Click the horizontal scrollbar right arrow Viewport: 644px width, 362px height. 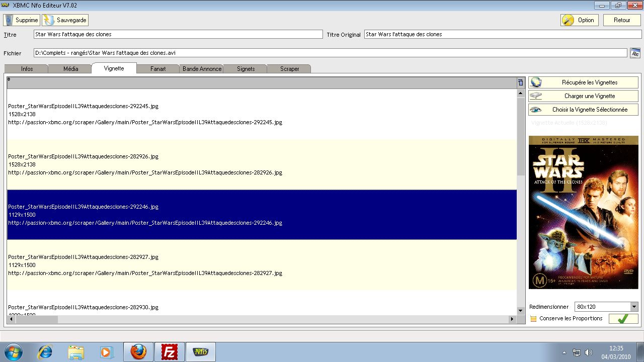513,319
